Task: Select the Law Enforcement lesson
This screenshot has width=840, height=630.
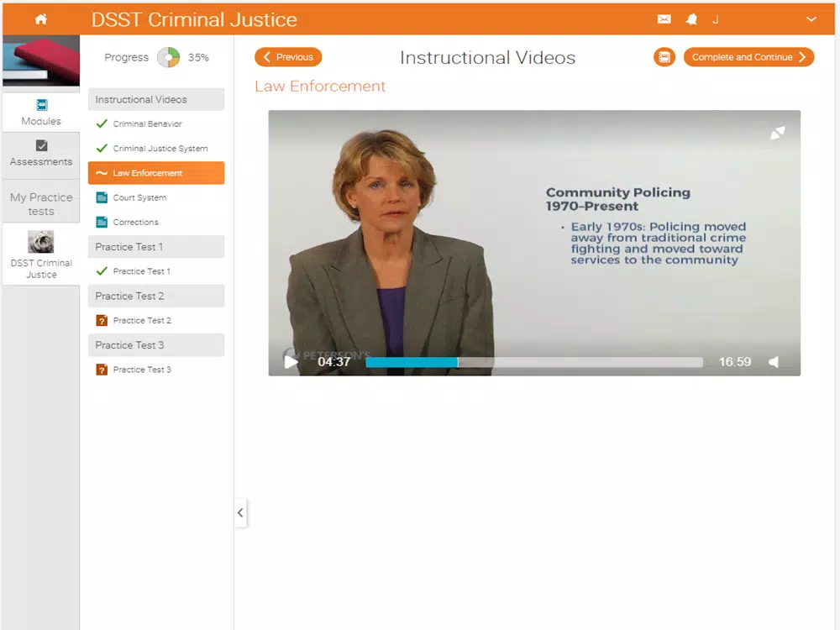Action: pos(156,173)
